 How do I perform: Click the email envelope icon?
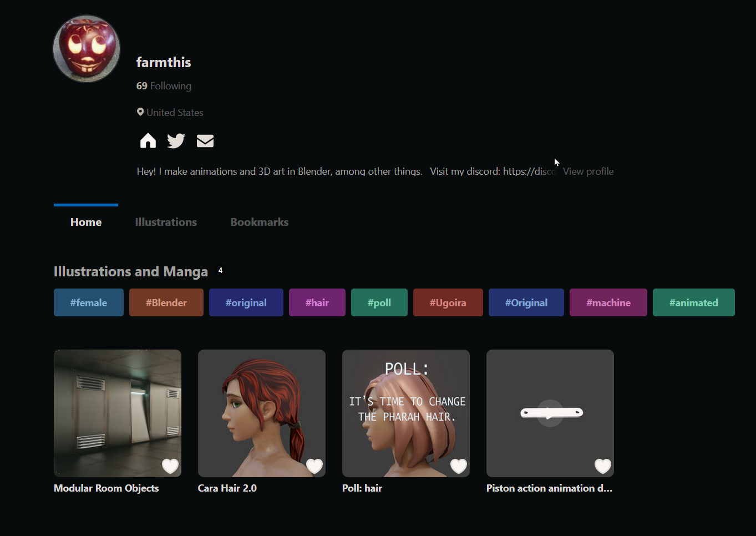coord(205,141)
